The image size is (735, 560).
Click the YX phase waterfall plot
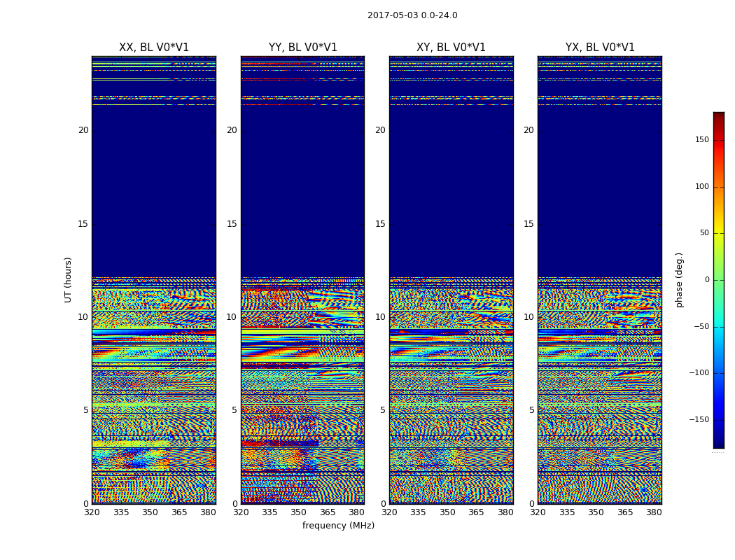coord(600,280)
